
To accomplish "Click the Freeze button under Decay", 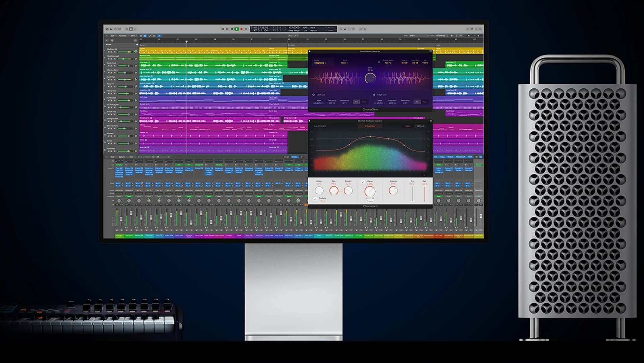I will [370, 201].
